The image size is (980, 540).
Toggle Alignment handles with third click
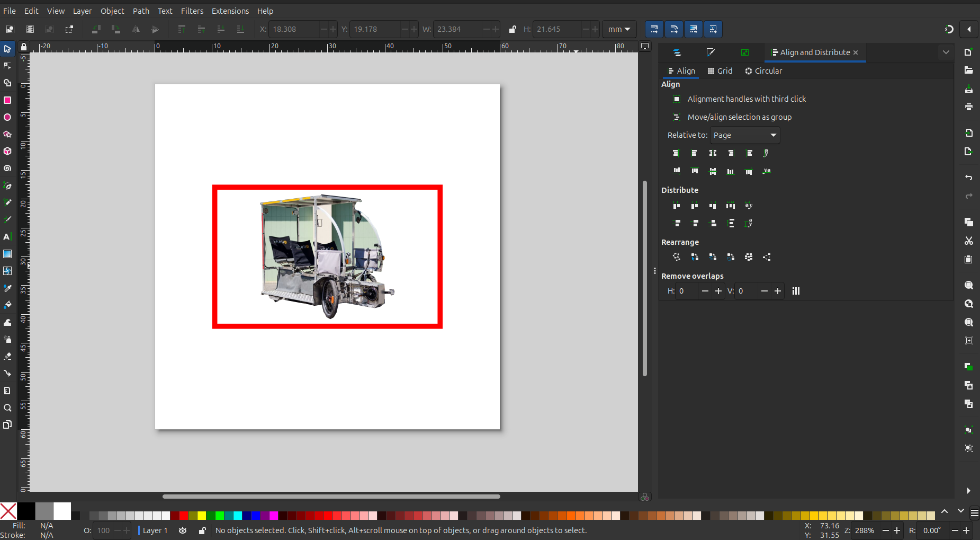740,99
